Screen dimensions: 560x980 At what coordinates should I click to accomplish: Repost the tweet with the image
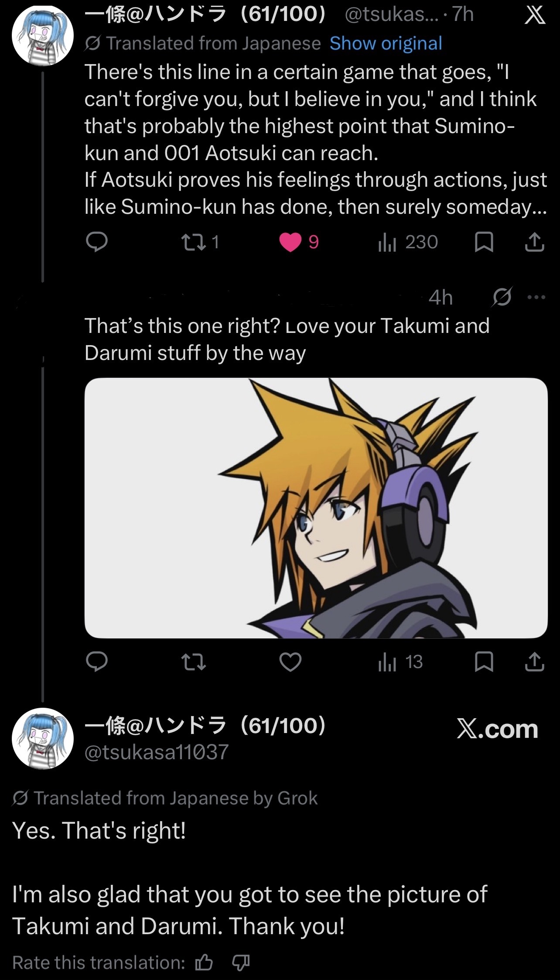click(x=194, y=662)
